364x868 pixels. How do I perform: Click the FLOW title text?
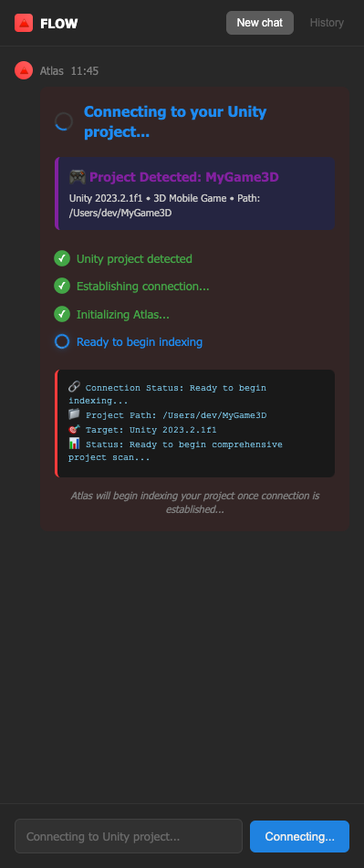click(x=59, y=23)
